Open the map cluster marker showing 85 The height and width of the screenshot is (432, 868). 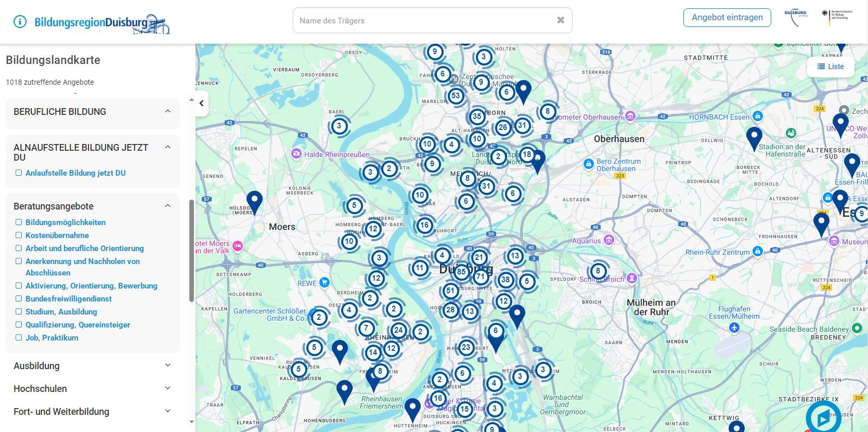461,271
